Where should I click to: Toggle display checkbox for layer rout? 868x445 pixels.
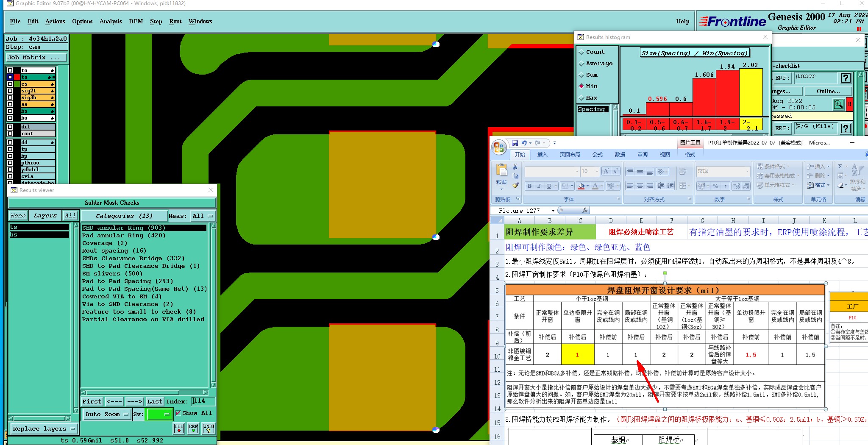pyautogui.click(x=10, y=133)
